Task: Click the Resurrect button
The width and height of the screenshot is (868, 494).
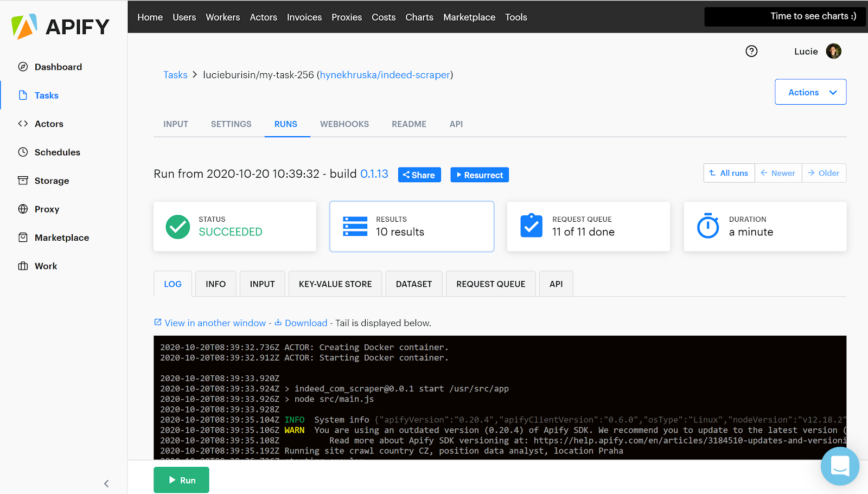Action: 480,175
